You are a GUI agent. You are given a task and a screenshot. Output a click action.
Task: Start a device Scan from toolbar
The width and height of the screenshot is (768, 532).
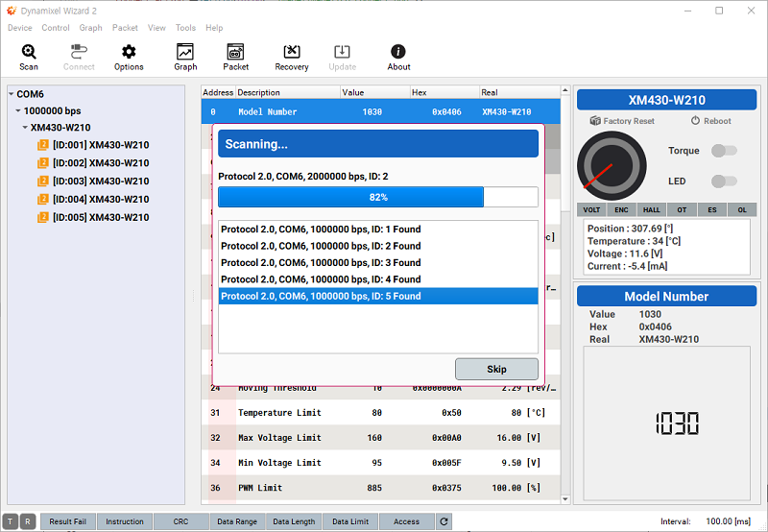pyautogui.click(x=29, y=58)
